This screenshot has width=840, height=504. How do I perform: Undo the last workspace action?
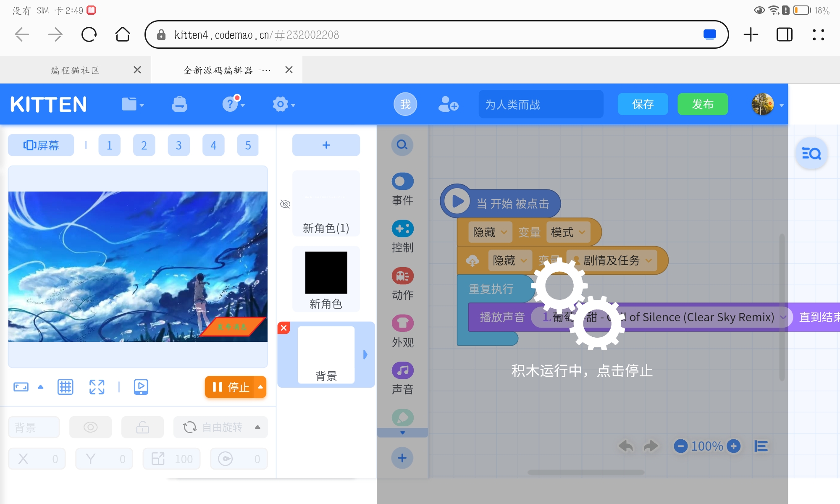coord(626,446)
